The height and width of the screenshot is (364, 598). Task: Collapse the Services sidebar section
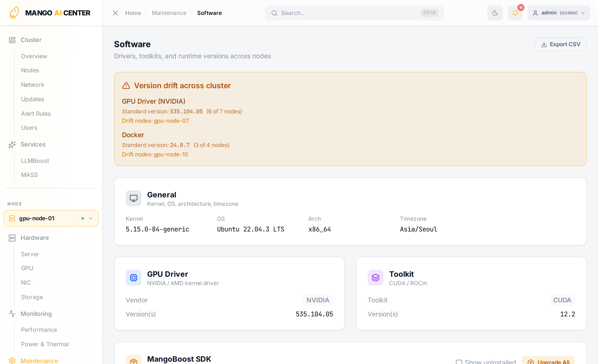tap(33, 145)
